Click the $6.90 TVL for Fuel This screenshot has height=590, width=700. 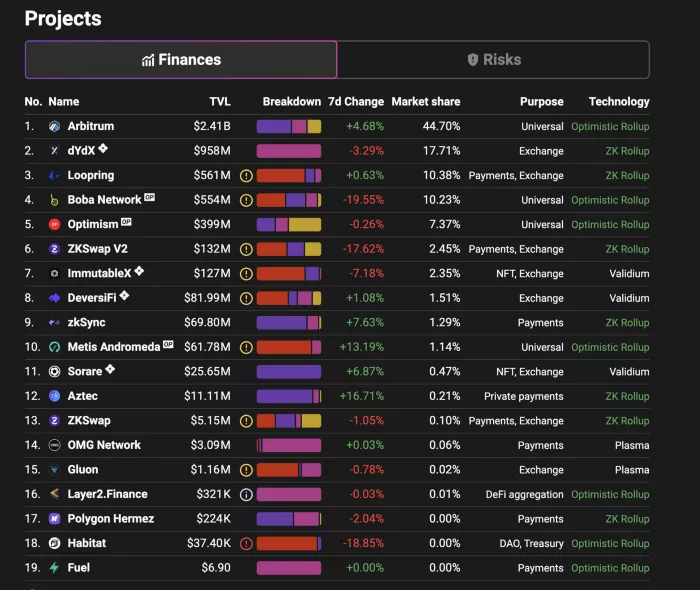pos(216,568)
